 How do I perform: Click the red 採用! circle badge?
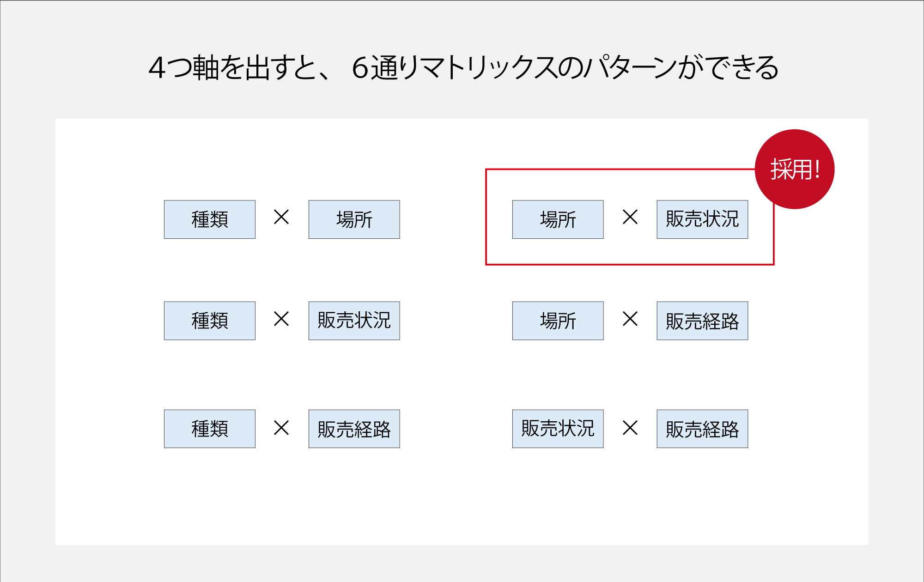[x=795, y=169]
